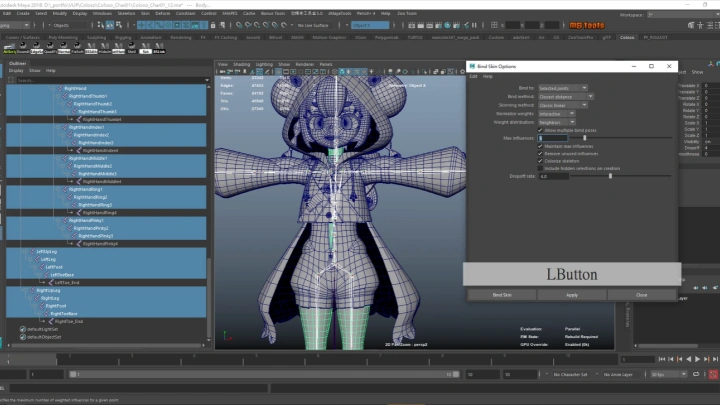Open the Skinning method dropdown
The width and height of the screenshot is (720, 405).
tap(564, 105)
